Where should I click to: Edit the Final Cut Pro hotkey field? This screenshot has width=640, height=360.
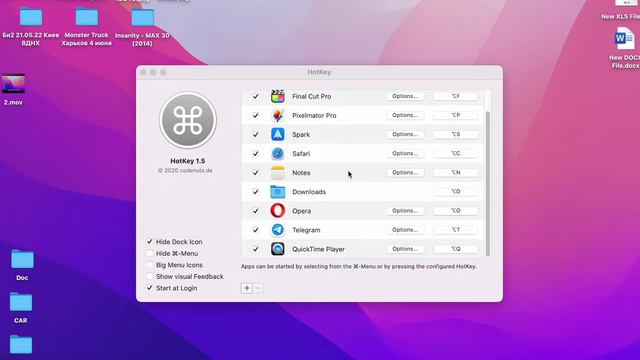[456, 96]
